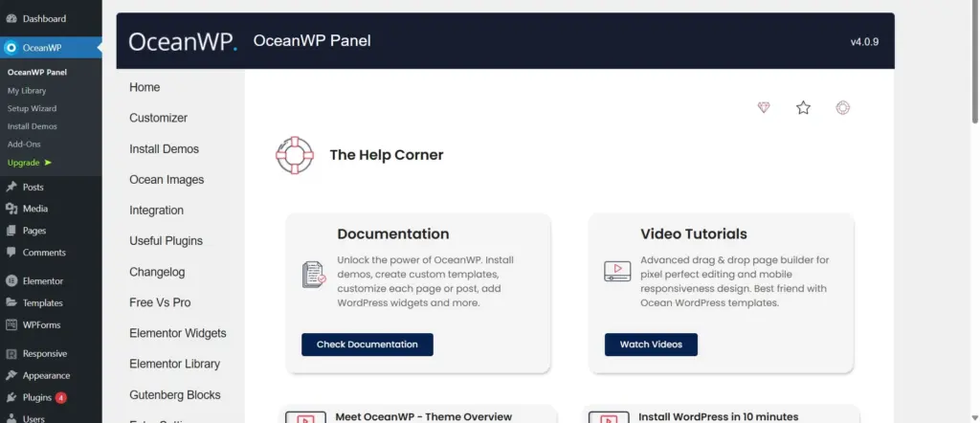
Task: Click the Documentation card heading
Action: tap(393, 234)
